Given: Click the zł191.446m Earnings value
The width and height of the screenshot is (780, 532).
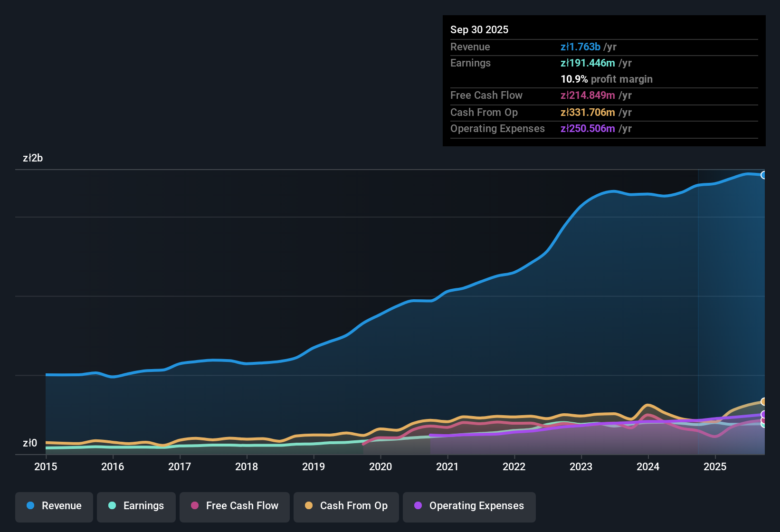Looking at the screenshot, I should click(x=588, y=63).
